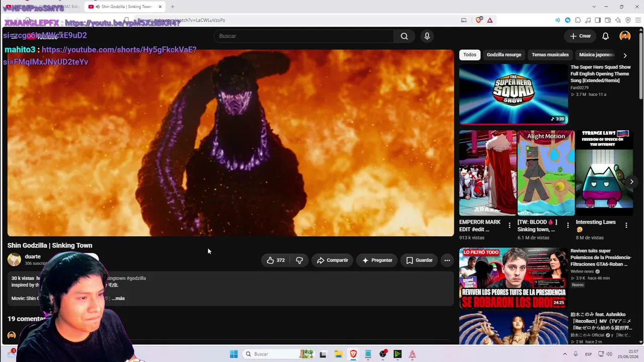
Task: Open a new browser tab
Action: click(x=173, y=7)
